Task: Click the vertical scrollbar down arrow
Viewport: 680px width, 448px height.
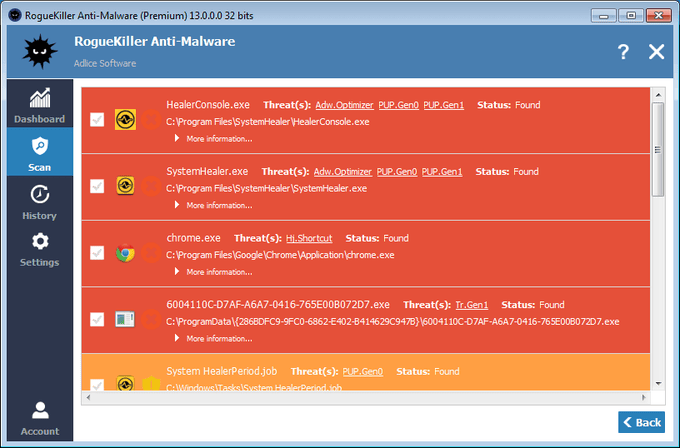Action: tap(658, 383)
